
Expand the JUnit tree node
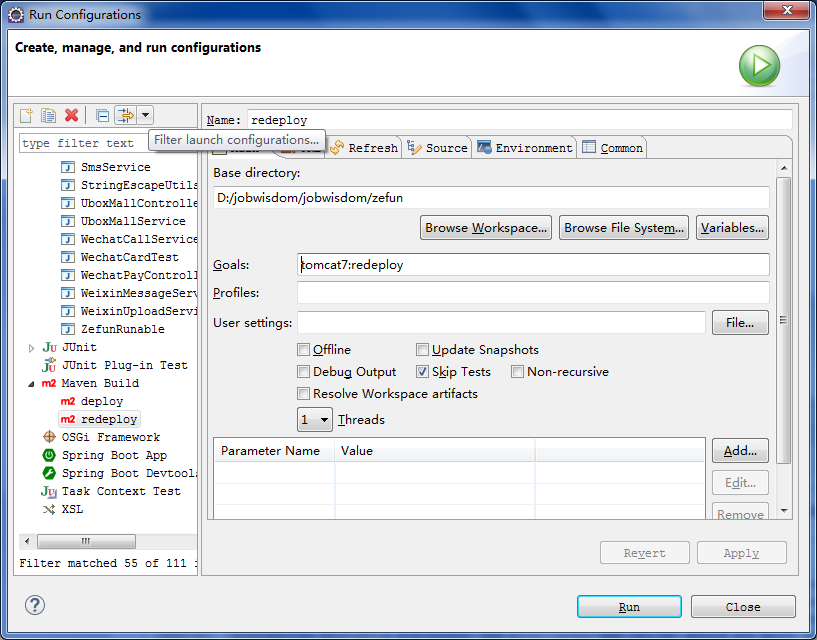pyautogui.click(x=31, y=347)
